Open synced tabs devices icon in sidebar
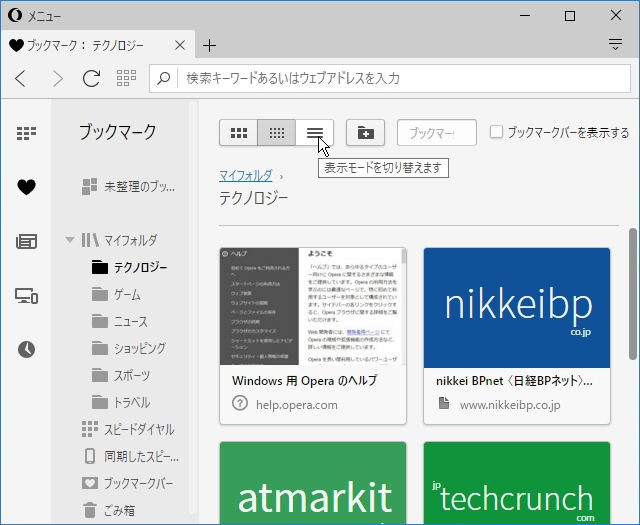The height and width of the screenshot is (525, 640). [27, 296]
